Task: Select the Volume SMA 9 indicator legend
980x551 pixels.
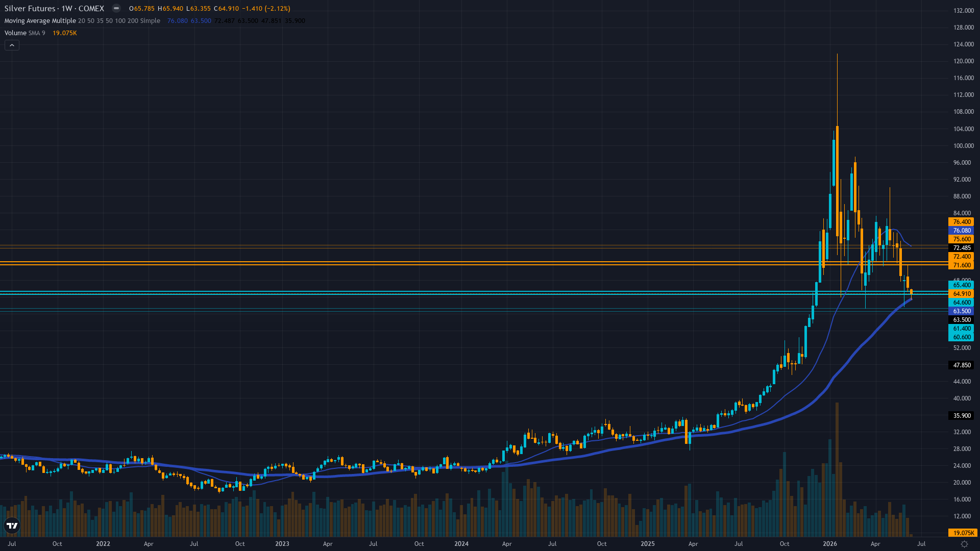Action: coord(25,33)
